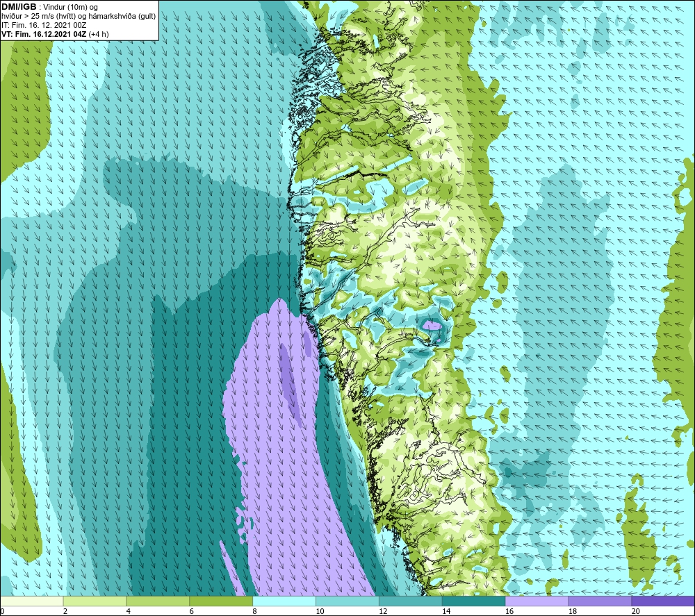Click the legend scale label "18"
The height and width of the screenshot is (616, 695).
point(572,611)
